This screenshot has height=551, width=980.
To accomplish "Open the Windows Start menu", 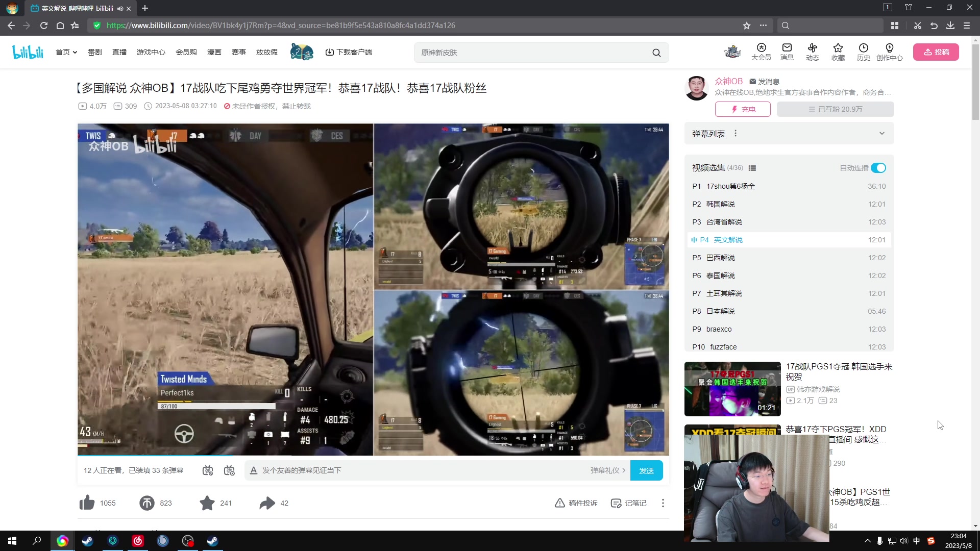I will coord(12,541).
